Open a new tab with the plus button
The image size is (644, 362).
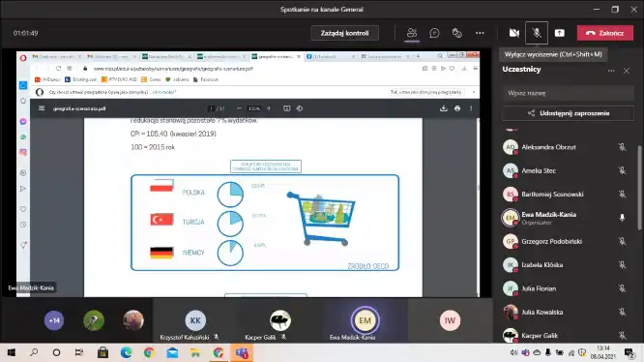pyautogui.click(x=418, y=56)
